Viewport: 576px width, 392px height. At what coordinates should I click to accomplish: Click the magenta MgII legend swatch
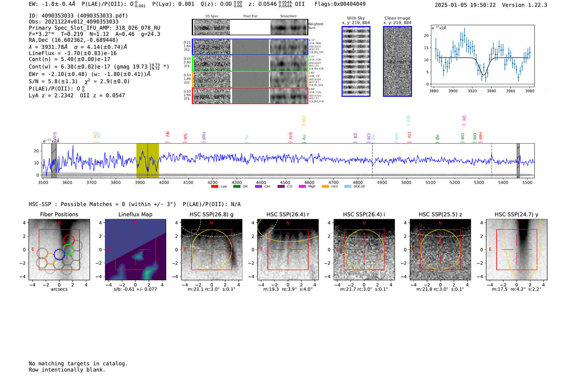click(302, 186)
